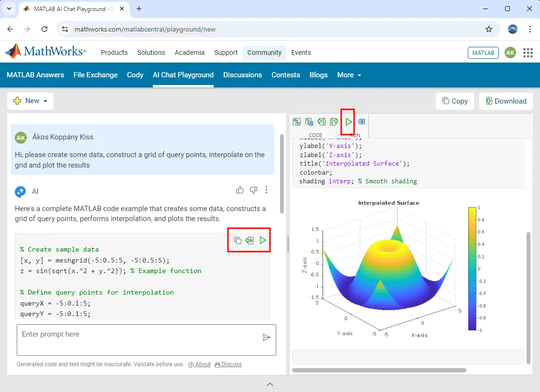Give a thumbs up to the AI response
Image resolution: width=540 pixels, height=392 pixels.
[x=240, y=190]
